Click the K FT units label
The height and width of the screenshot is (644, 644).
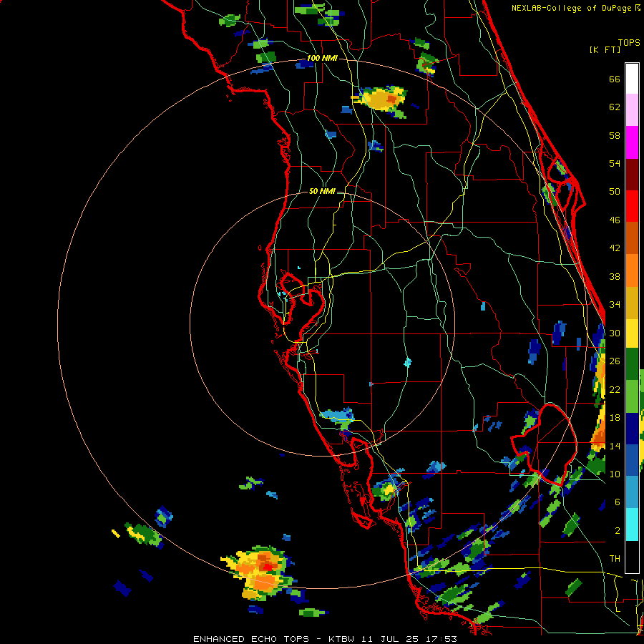pyautogui.click(x=605, y=49)
